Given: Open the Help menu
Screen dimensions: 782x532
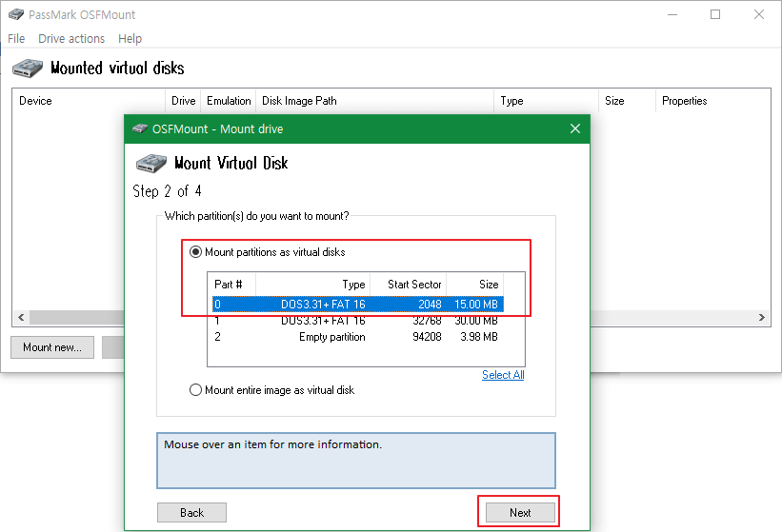Looking at the screenshot, I should (x=130, y=38).
